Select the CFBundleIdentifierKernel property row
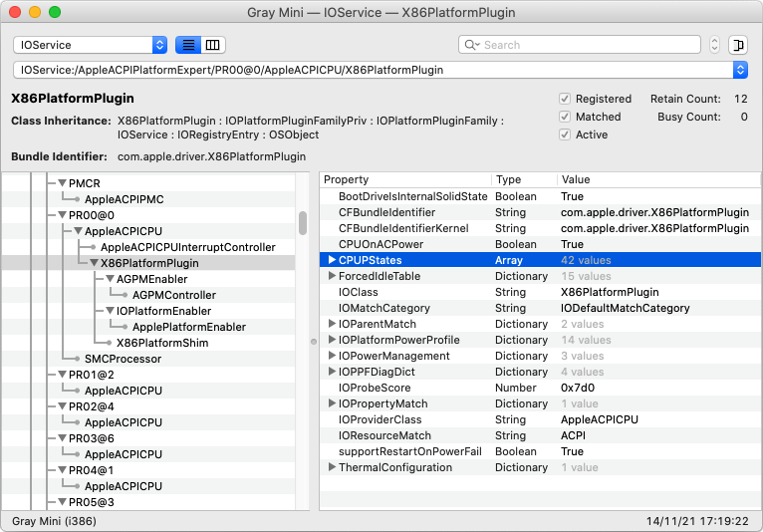This screenshot has height=532, width=763. (540, 228)
